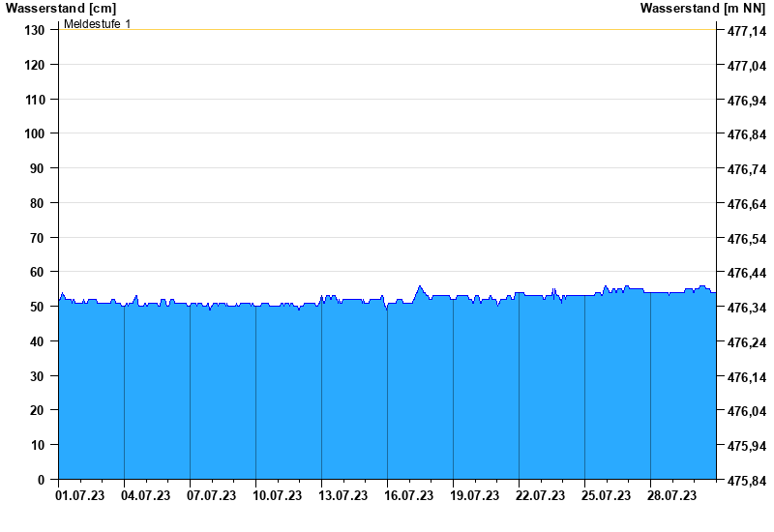Select the 25.07.23 date label
Screen dimensions: 774x532
point(606,496)
